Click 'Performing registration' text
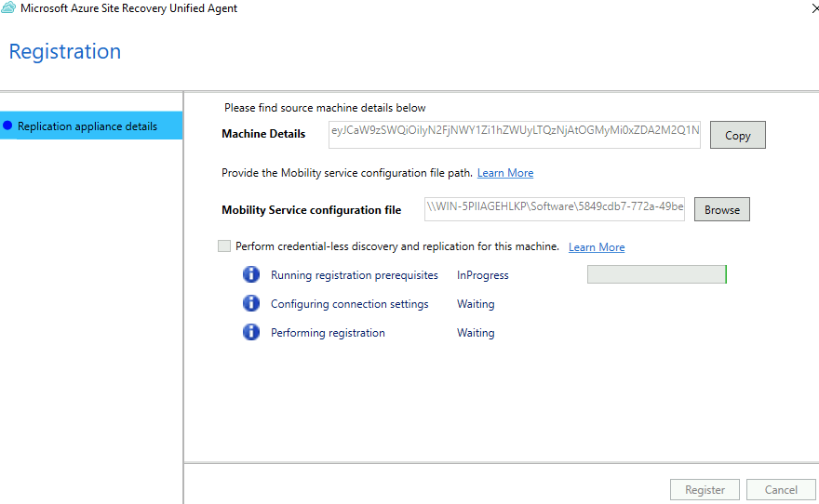 [x=328, y=332]
